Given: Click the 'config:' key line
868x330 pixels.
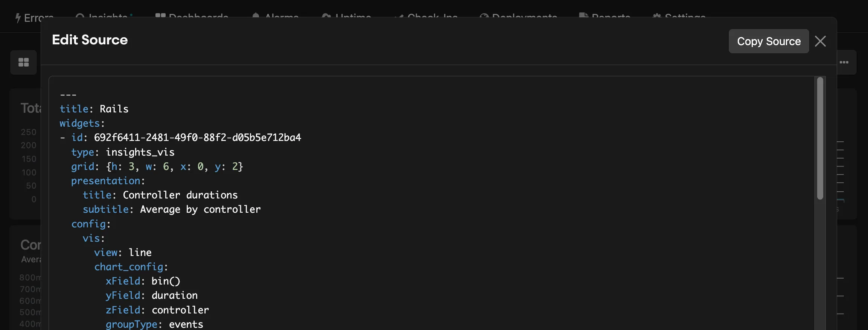Looking at the screenshot, I should [x=91, y=224].
